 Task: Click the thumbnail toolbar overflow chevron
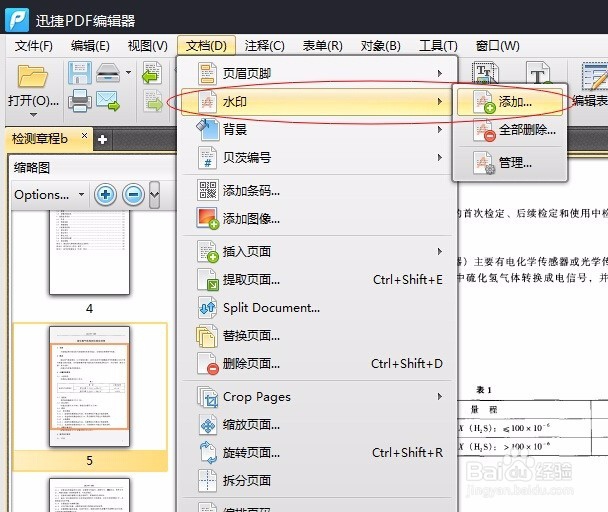[x=154, y=194]
